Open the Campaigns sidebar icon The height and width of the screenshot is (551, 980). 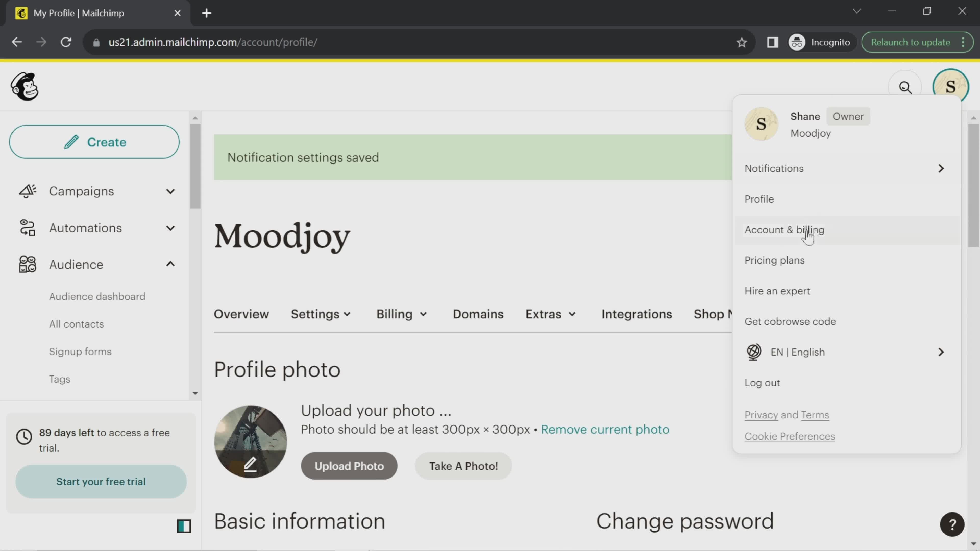coord(27,191)
